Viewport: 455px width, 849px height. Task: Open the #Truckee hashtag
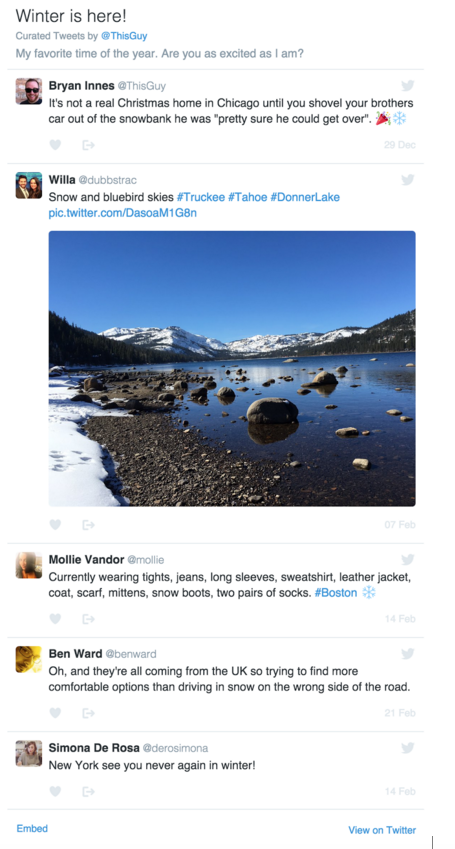pyautogui.click(x=200, y=197)
